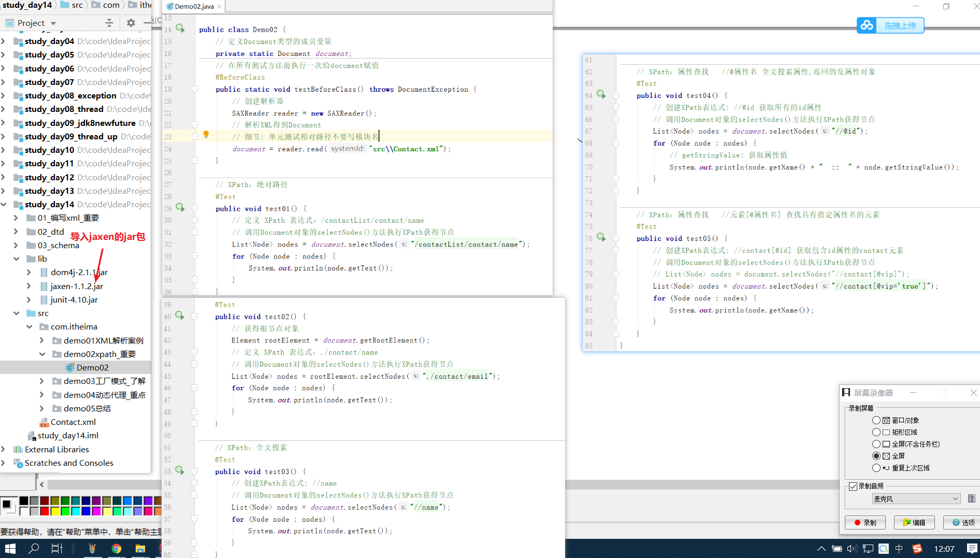Click the run gutter icon beside test04 method
The width and height of the screenshot is (980, 558).
coord(601,95)
